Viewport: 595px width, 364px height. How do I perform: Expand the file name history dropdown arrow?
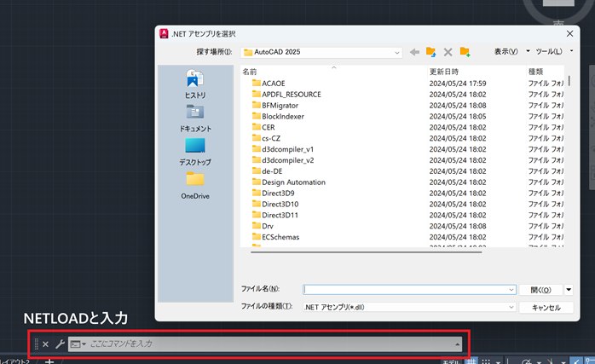(511, 290)
